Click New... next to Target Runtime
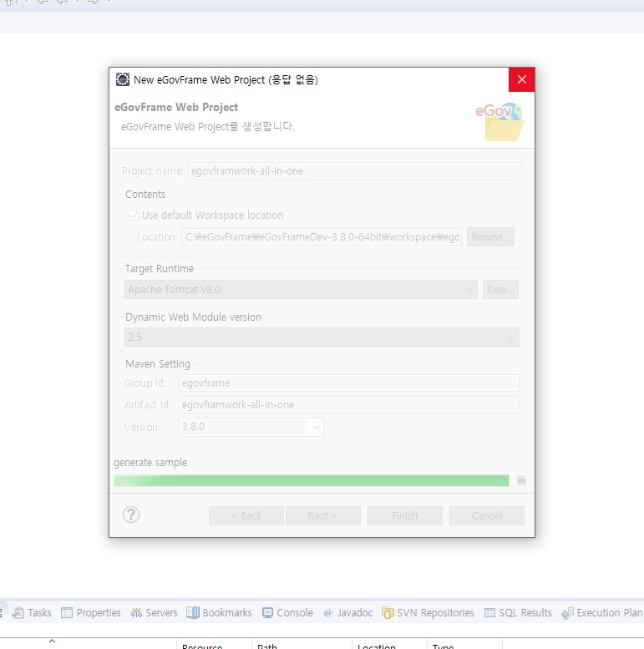The width and height of the screenshot is (644, 649). tap(500, 289)
